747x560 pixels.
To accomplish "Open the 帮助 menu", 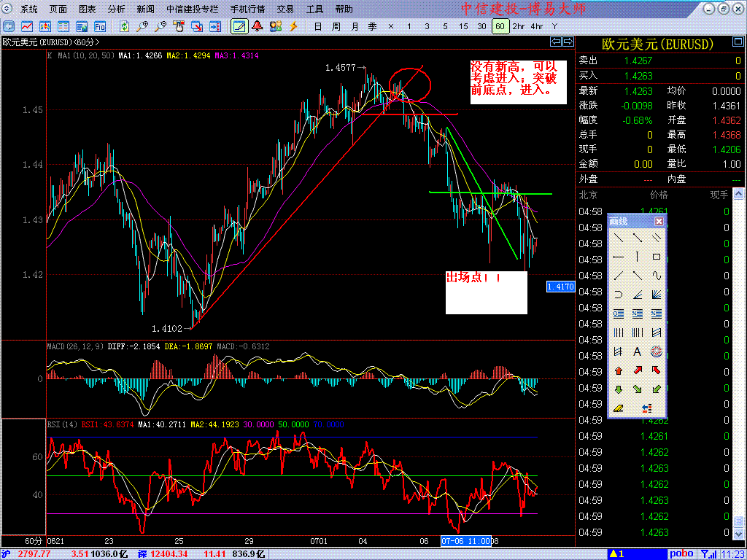I will 344,9.
